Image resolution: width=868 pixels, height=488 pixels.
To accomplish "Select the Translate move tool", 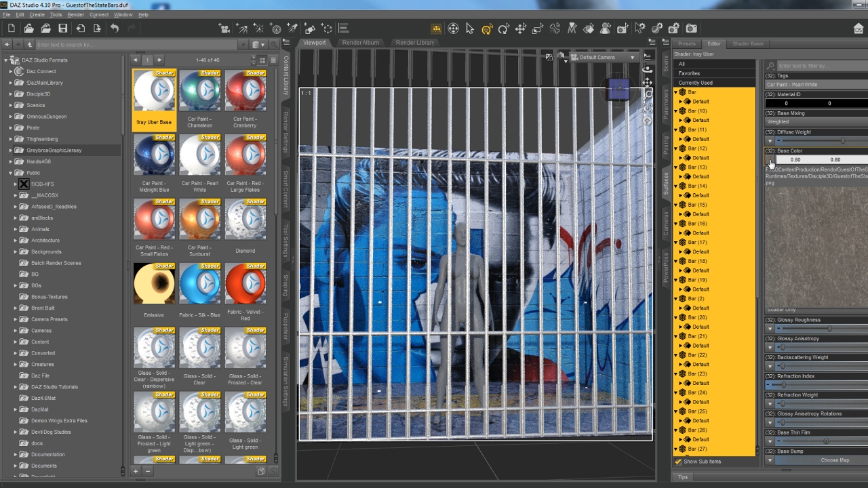I will click(521, 28).
